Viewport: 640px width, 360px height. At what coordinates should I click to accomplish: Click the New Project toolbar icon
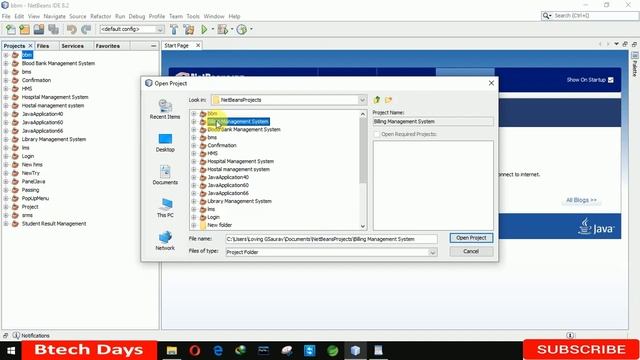tap(24, 29)
